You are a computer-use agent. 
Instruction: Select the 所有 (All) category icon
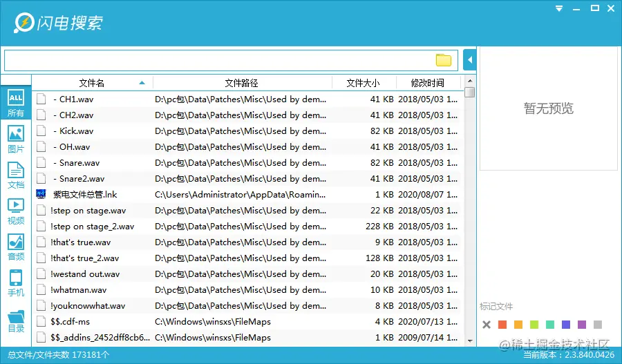16,103
